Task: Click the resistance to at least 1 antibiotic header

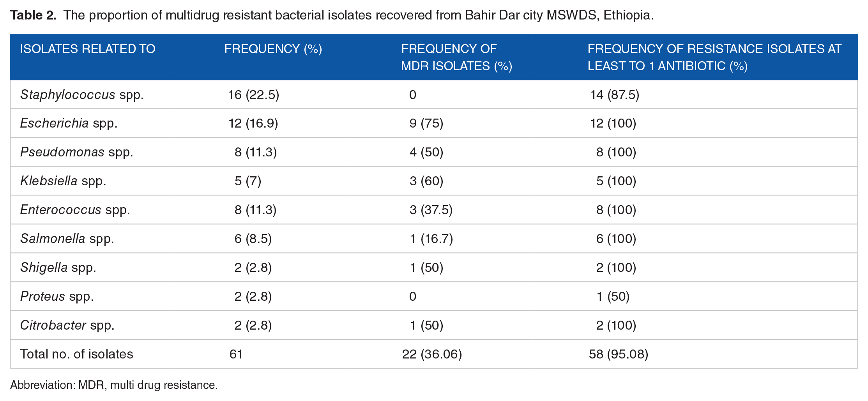Action: 714,57
